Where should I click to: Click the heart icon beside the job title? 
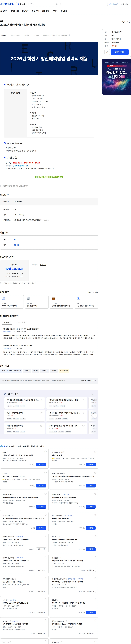(124, 22)
